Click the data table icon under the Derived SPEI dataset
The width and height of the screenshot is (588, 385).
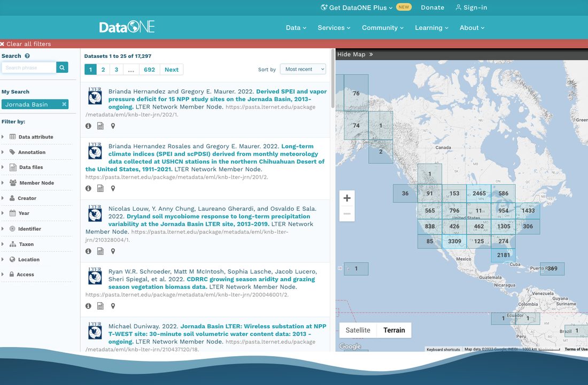[x=100, y=126]
